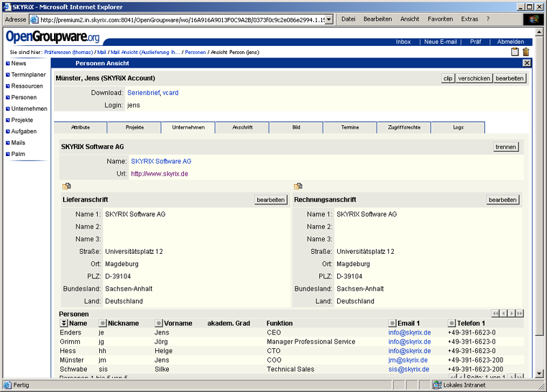Open the Datei menu
The width and height of the screenshot is (547, 392).
(x=348, y=19)
